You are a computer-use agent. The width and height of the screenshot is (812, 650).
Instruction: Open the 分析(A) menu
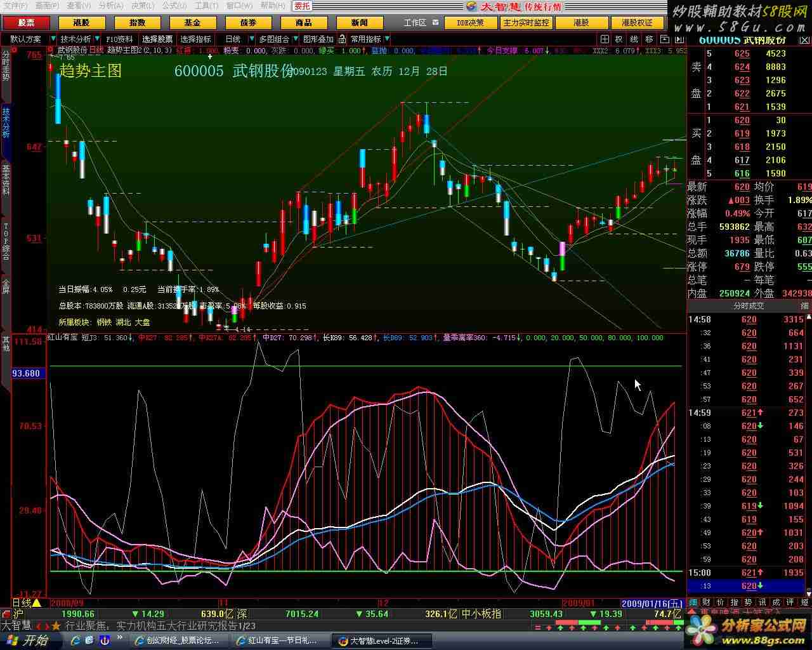click(110, 6)
